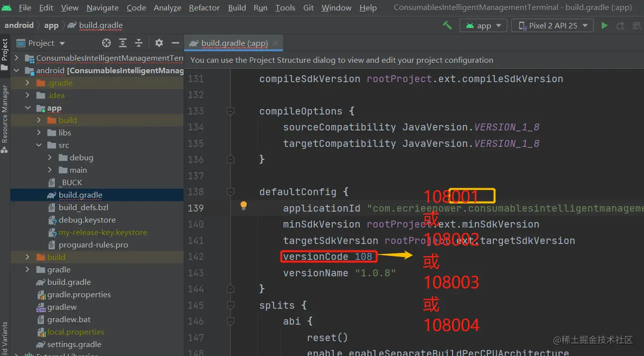Image resolution: width=644 pixels, height=356 pixels.
Task: Open the Code menu
Action: click(x=136, y=7)
